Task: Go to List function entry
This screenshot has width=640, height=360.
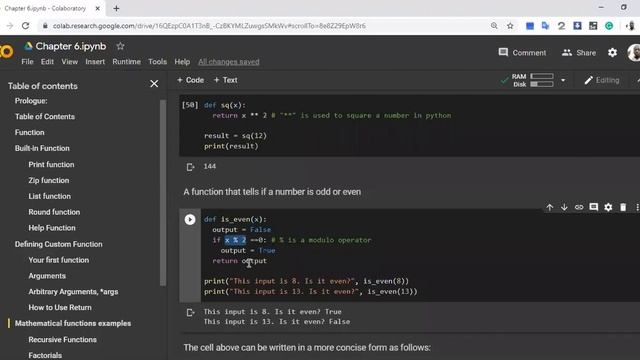Action: [49, 196]
